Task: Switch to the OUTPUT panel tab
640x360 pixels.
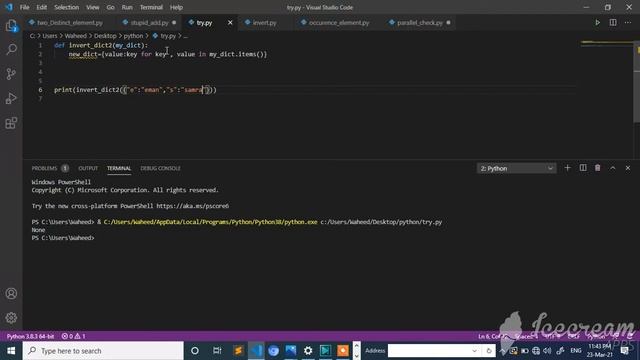Action: (x=88, y=168)
